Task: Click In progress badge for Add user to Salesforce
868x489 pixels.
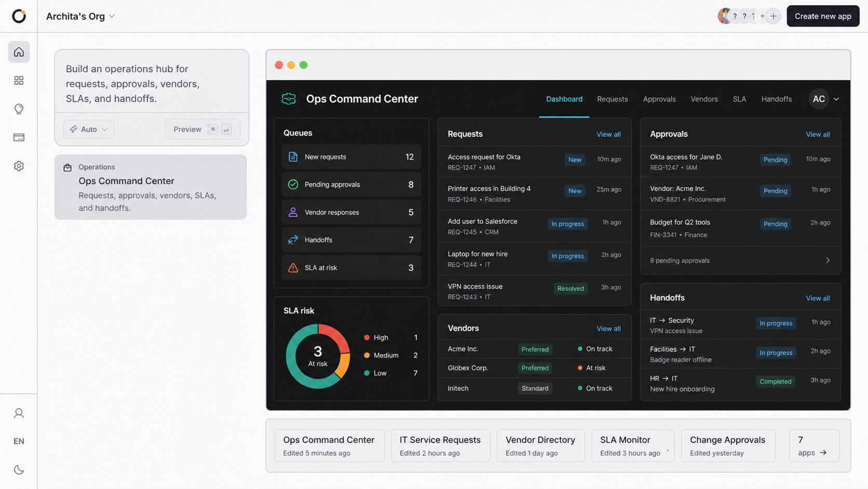Action: click(x=567, y=224)
